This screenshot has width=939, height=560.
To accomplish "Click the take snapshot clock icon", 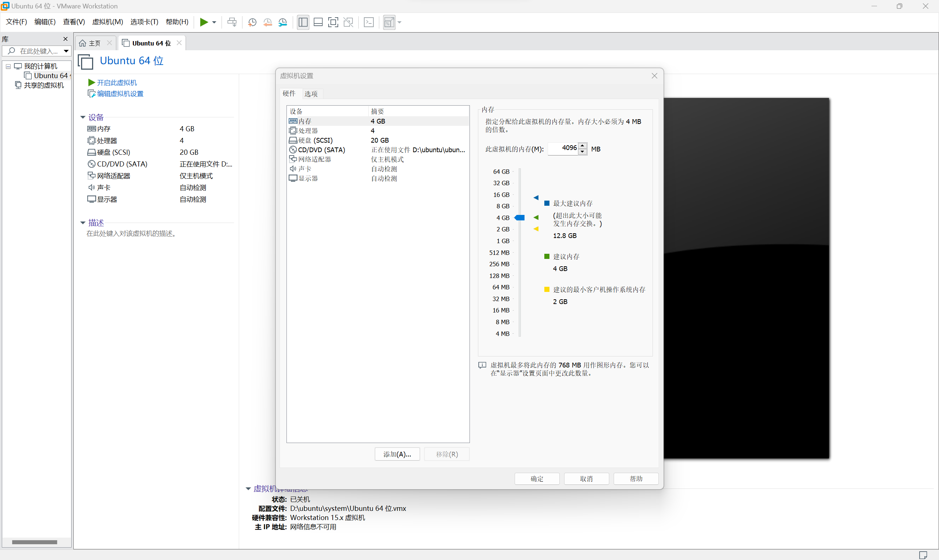I will coord(252,22).
